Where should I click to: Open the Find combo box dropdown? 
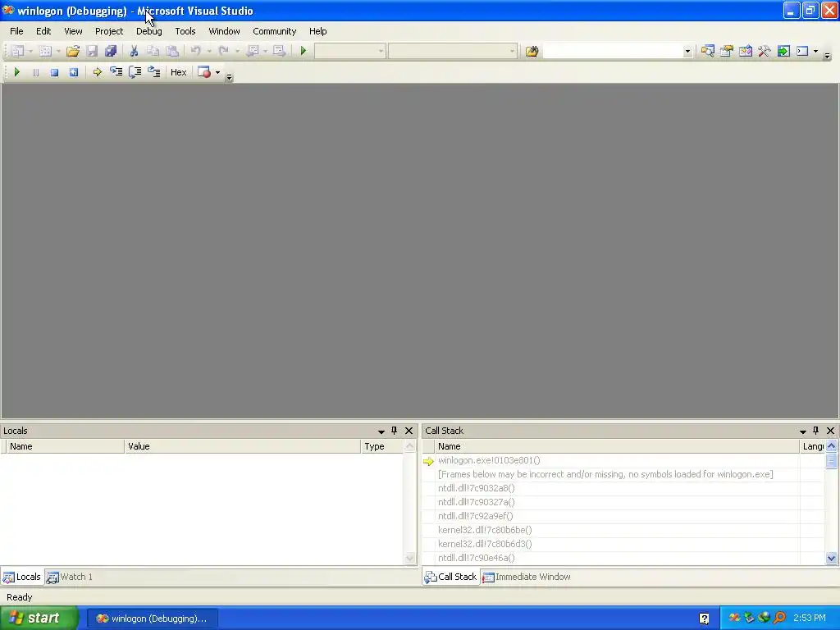pyautogui.click(x=687, y=52)
